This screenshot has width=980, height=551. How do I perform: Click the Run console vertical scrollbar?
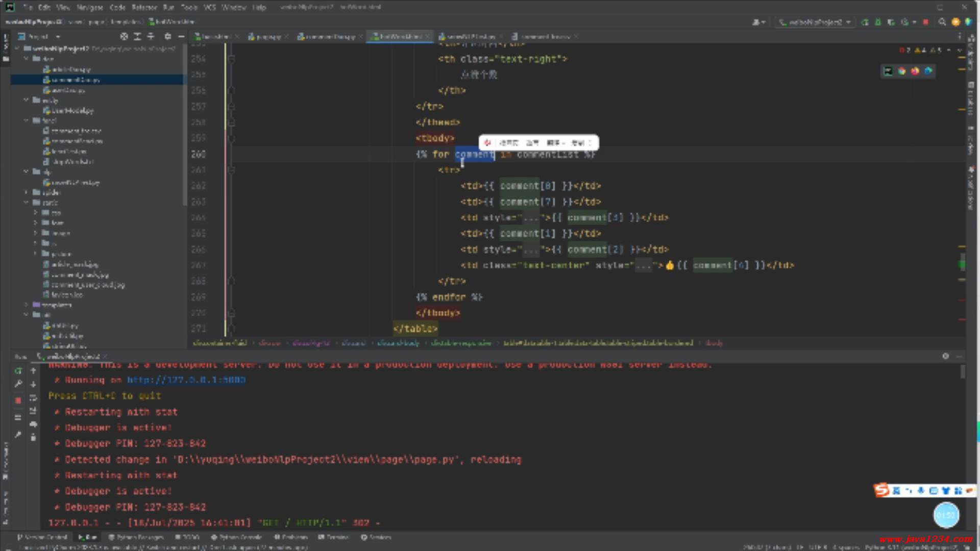[x=963, y=371]
